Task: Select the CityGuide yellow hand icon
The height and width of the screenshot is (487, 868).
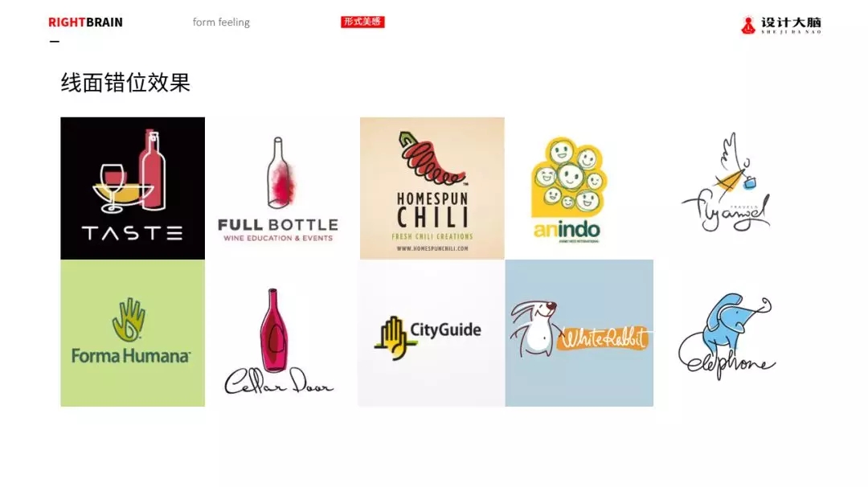Action: (x=395, y=338)
